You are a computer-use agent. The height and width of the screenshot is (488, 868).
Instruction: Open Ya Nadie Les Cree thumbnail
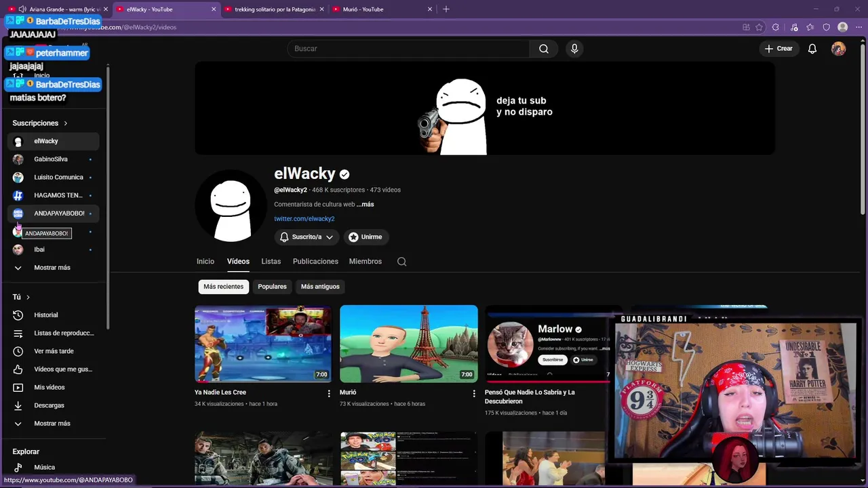pyautogui.click(x=263, y=344)
